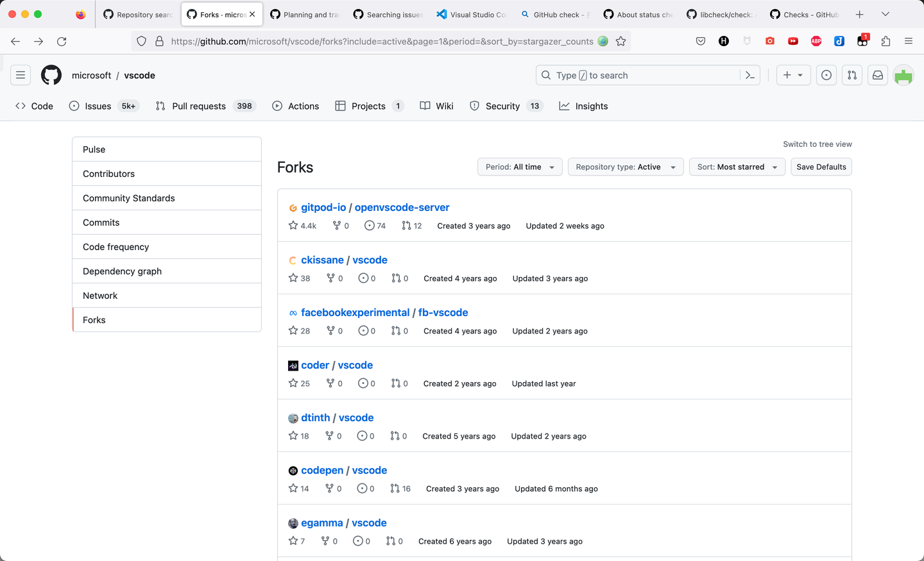The width and height of the screenshot is (924, 561).
Task: Reload the page with the refresh icon
Action: [62, 41]
